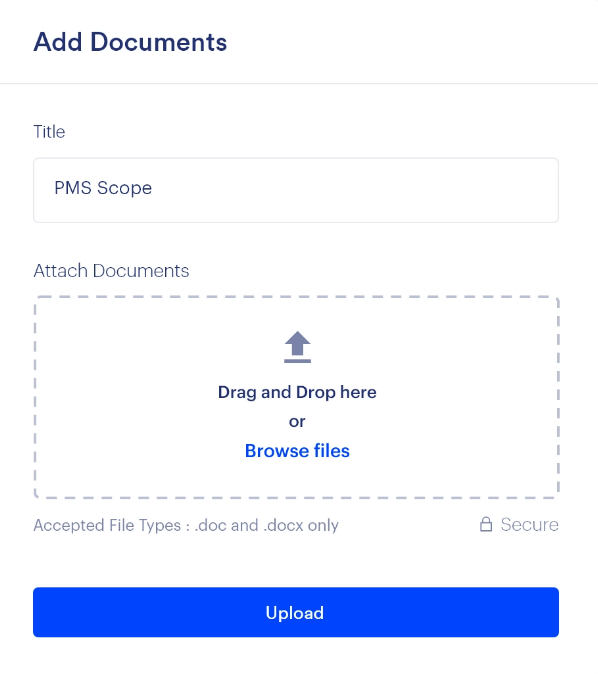Place cursor in PMS Scope text
The image size is (598, 674).
tap(103, 188)
